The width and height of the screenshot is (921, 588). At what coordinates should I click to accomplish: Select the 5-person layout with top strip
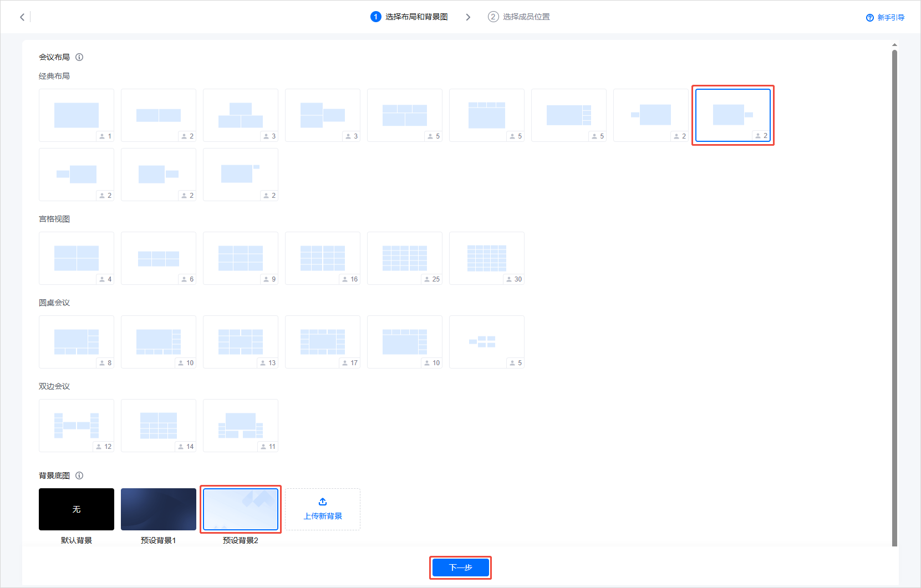487,115
